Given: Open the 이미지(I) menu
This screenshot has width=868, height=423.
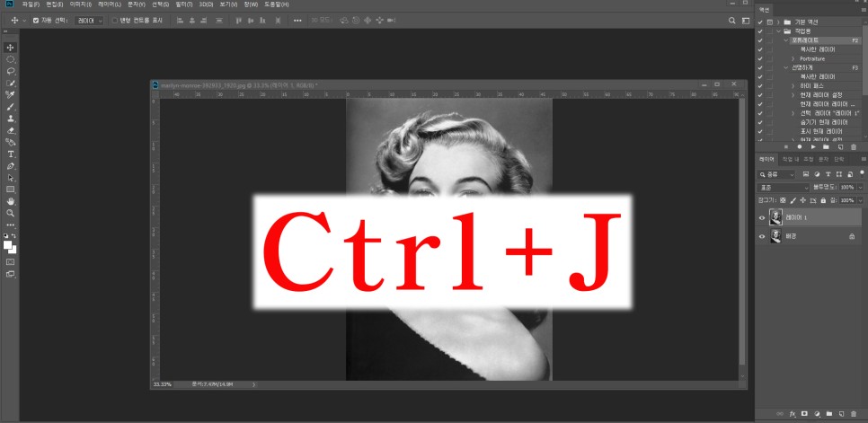Looking at the screenshot, I should 80,4.
